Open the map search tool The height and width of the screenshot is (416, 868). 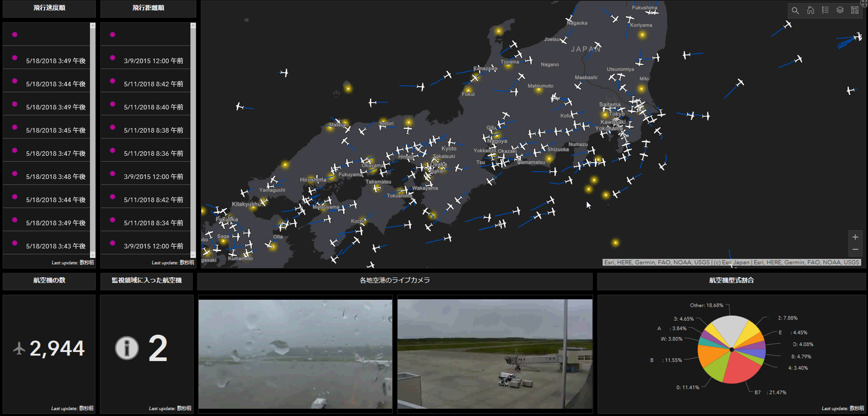(x=795, y=10)
